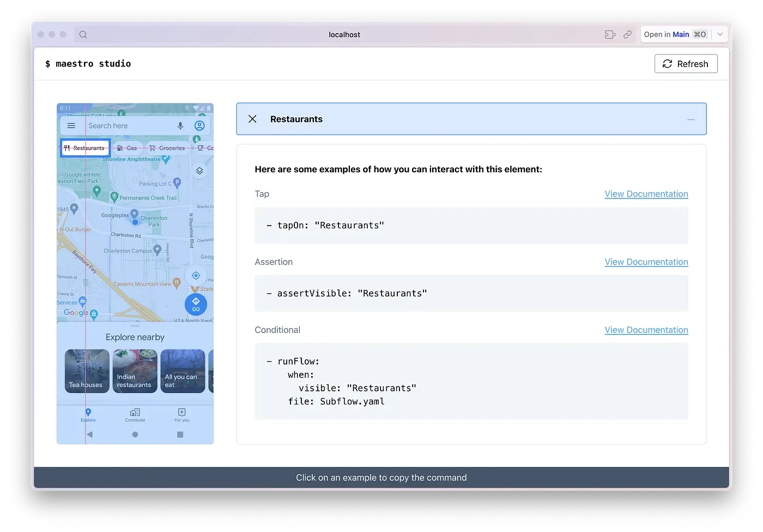Copy the assertVisible "Restaurants" command example

pyautogui.click(x=471, y=293)
